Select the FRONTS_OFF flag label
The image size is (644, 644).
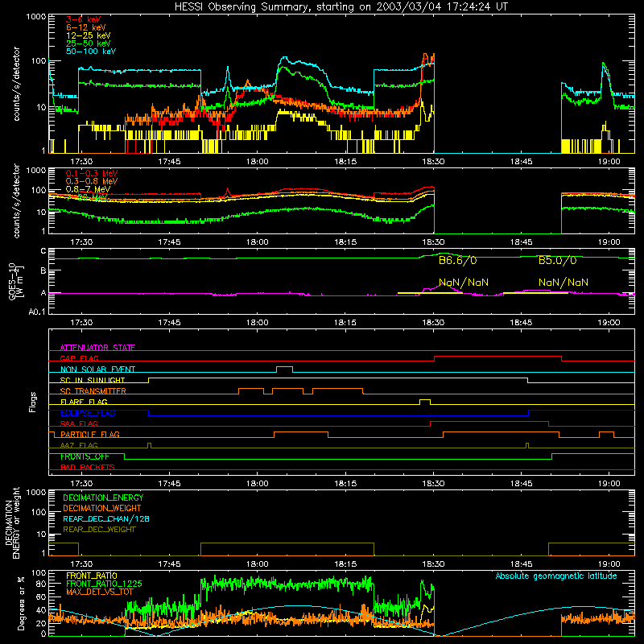click(85, 456)
